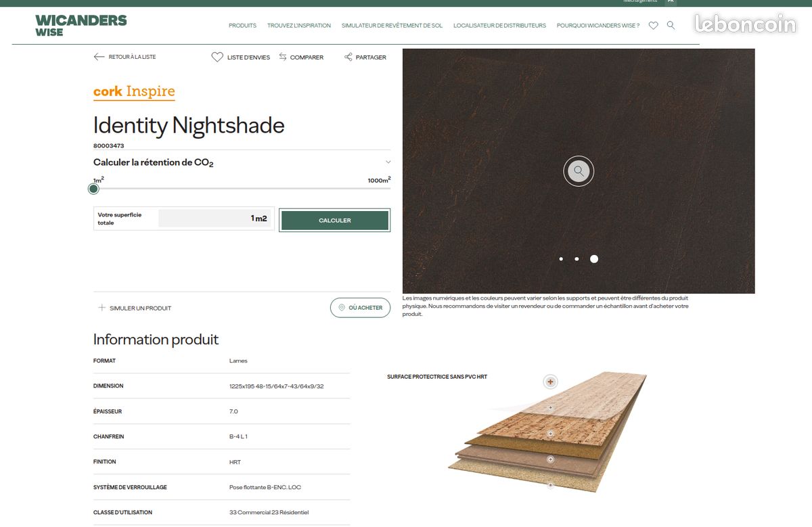The width and height of the screenshot is (812, 527).
Task: Click the Téléchargements link in top bar
Action: [639, 1]
